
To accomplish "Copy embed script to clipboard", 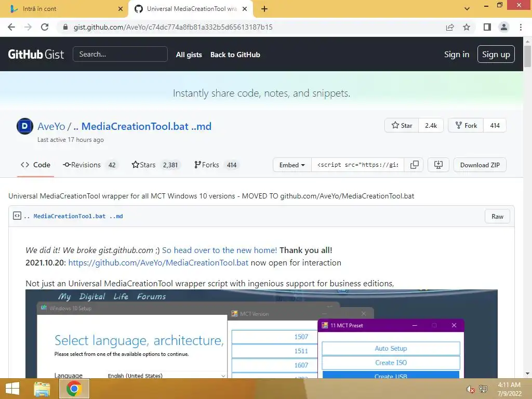I will pos(414,165).
